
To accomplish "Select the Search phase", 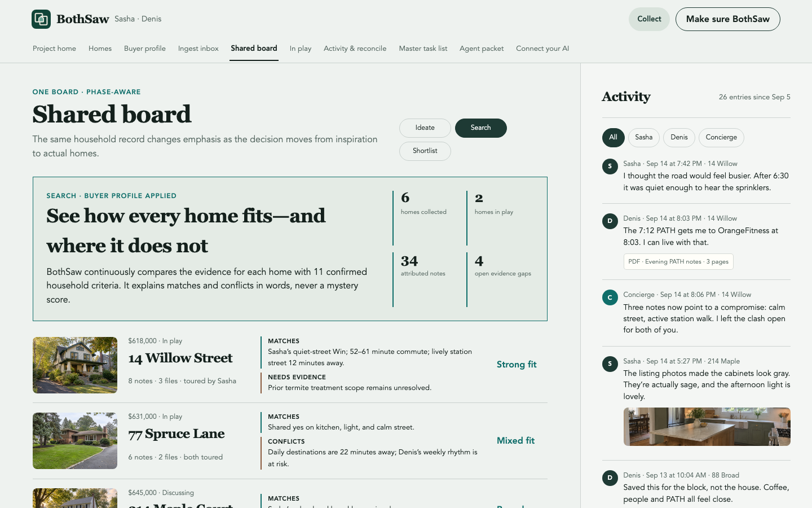I will [481, 128].
